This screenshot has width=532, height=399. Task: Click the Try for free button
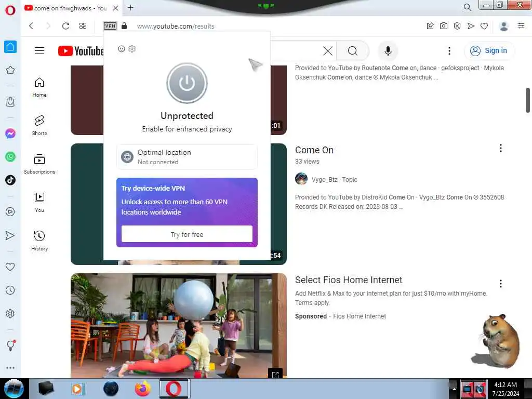click(x=187, y=234)
